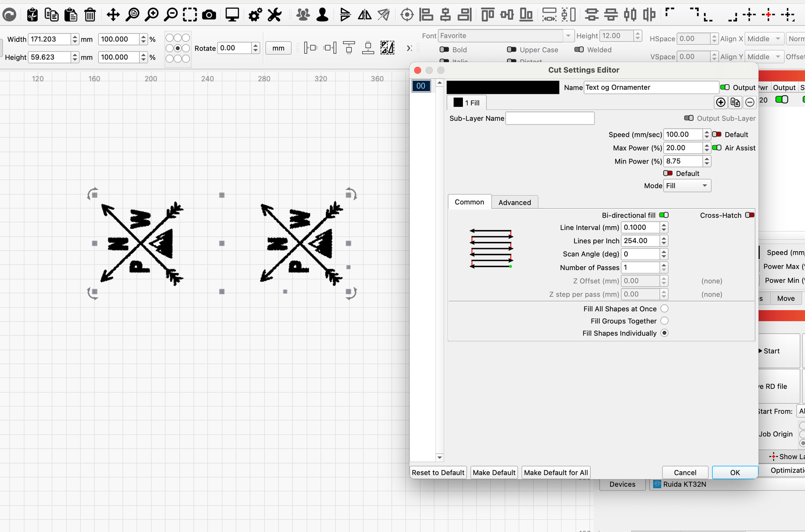The width and height of the screenshot is (805, 532).
Task: Enable the Cross-Hatch toggle
Action: tap(750, 215)
